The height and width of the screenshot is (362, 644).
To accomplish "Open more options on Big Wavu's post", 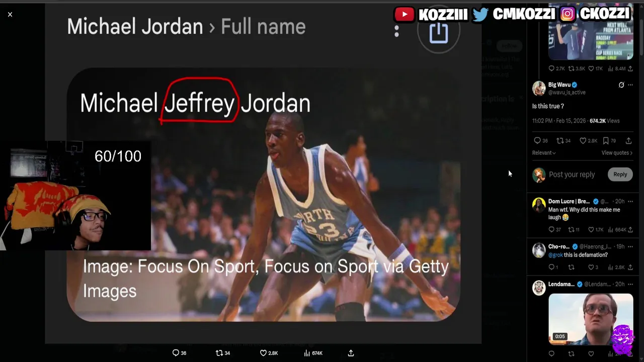I will [x=630, y=85].
